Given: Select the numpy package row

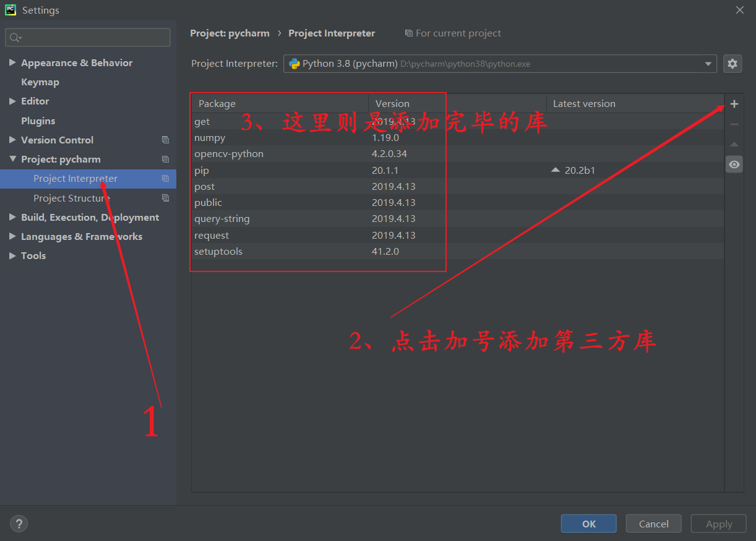Looking at the screenshot, I should click(458, 138).
